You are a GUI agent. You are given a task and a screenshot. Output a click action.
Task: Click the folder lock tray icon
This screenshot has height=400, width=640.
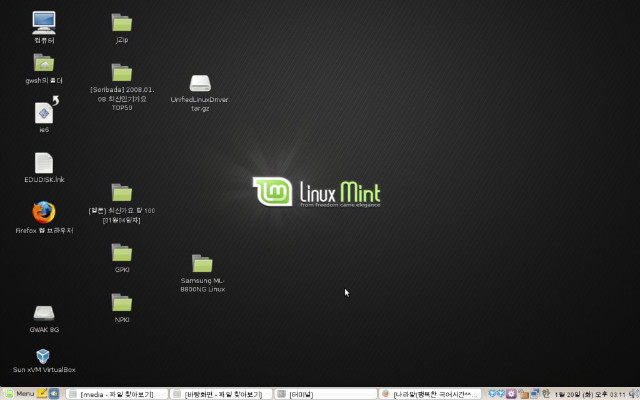tap(524, 394)
